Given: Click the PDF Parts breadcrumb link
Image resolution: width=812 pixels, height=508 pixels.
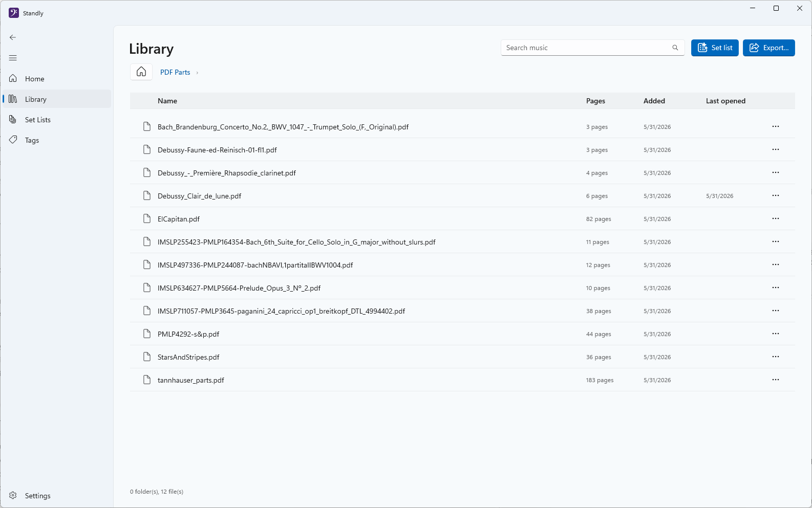Looking at the screenshot, I should tap(175, 72).
